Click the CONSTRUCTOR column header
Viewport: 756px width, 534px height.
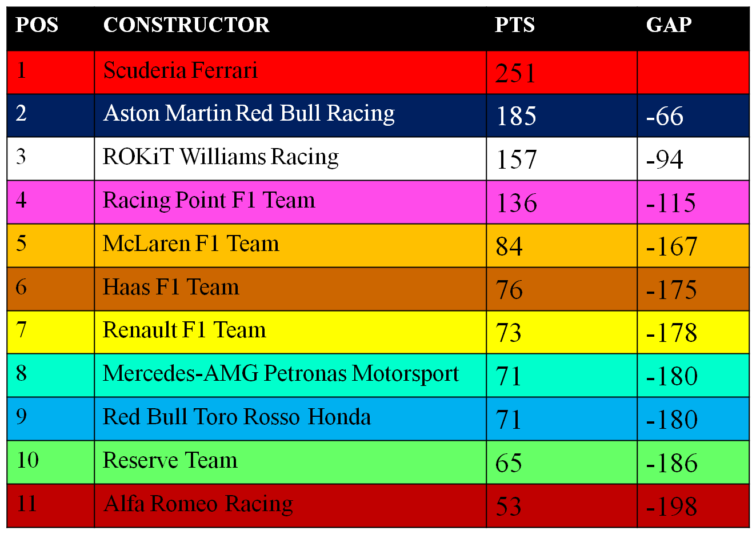[186, 25]
